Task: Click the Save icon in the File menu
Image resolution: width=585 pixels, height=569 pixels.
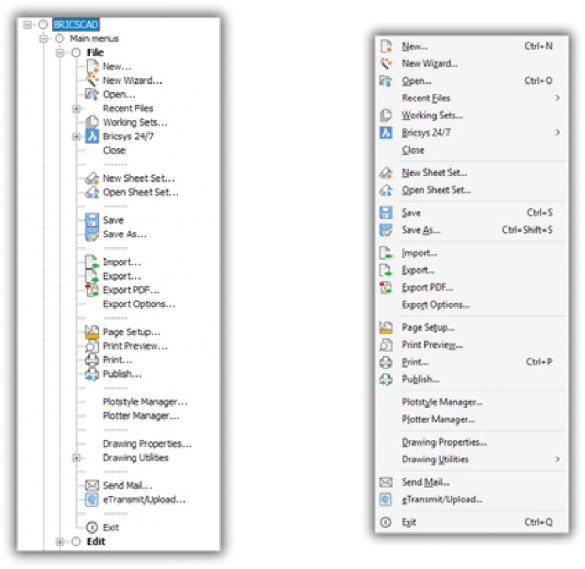Action: pyautogui.click(x=386, y=213)
